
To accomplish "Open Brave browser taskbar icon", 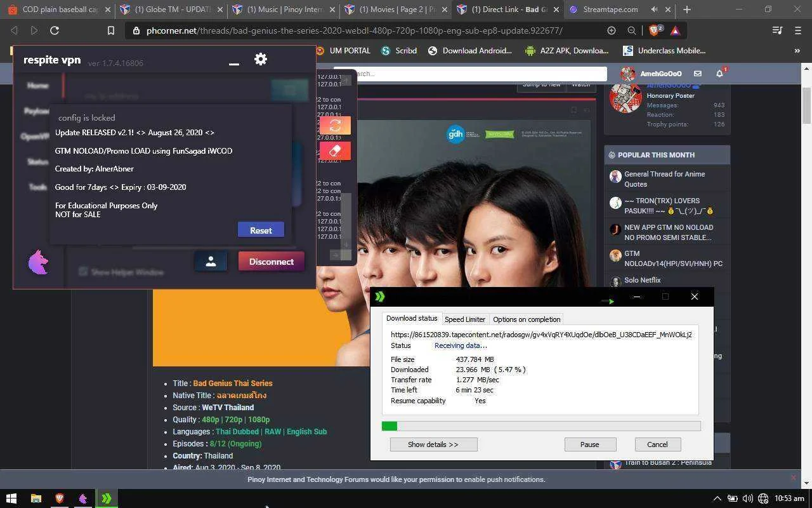I will pyautogui.click(x=60, y=498).
